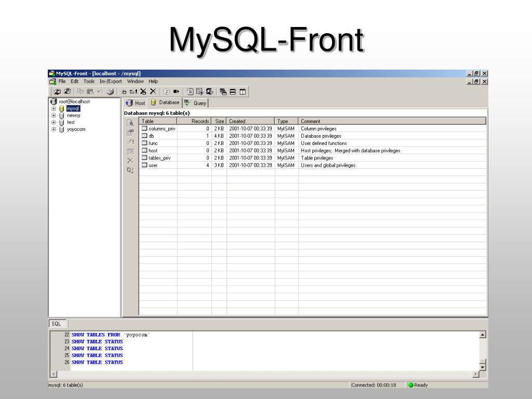Viewport: 532px width, 399px height.
Task: Select the test database in the tree
Action: point(71,122)
